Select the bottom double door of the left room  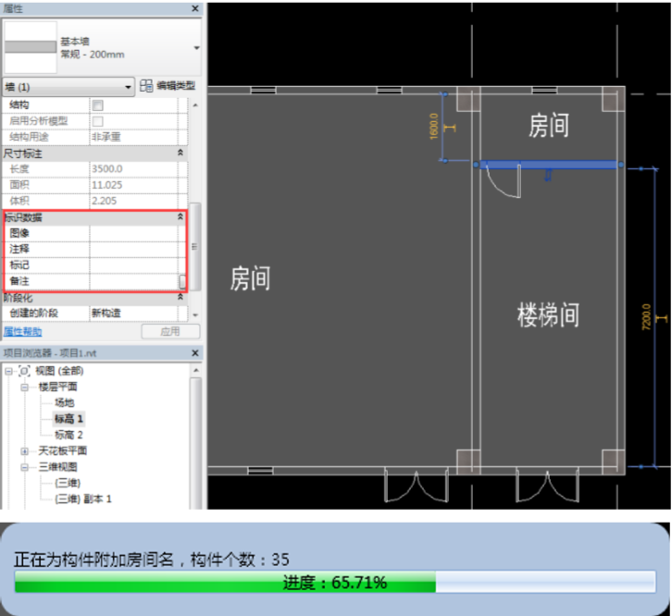point(417,485)
